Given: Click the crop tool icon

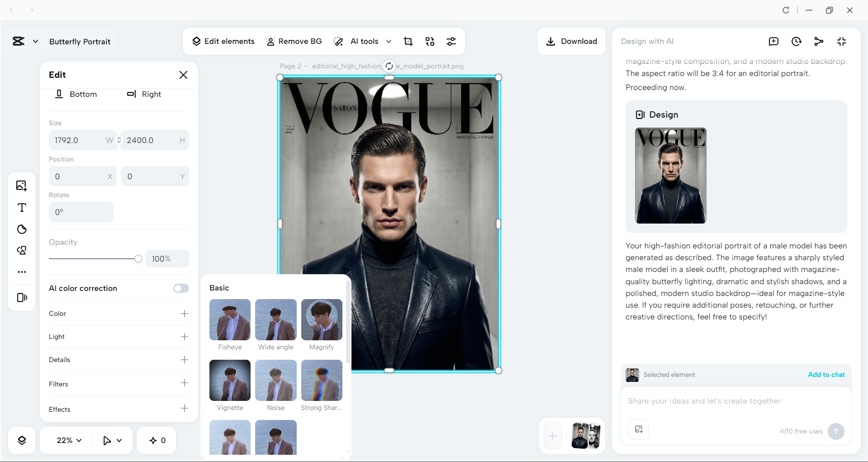Looking at the screenshot, I should point(408,42).
